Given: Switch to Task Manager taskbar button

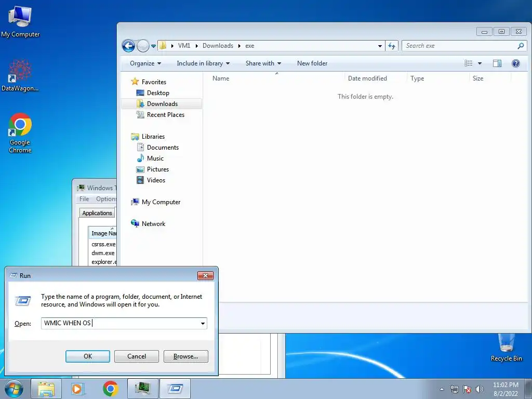Looking at the screenshot, I should click(142, 389).
